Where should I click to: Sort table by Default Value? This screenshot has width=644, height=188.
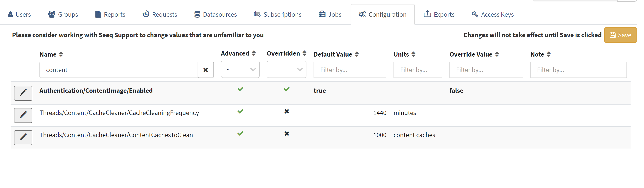click(357, 54)
